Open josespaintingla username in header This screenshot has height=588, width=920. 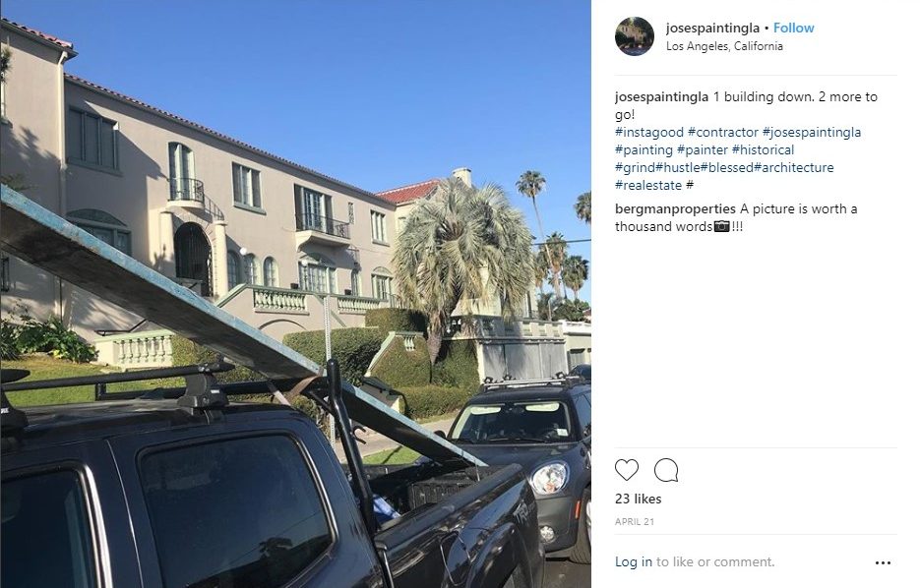click(x=712, y=28)
